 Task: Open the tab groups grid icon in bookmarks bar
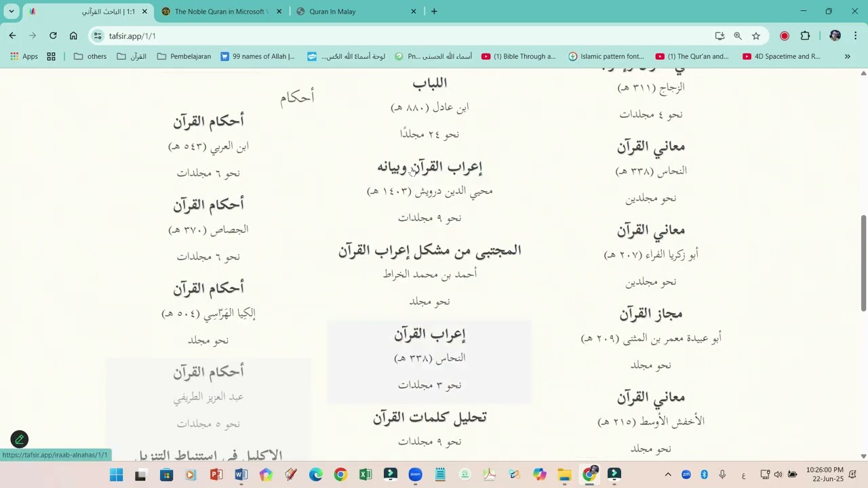tap(51, 56)
